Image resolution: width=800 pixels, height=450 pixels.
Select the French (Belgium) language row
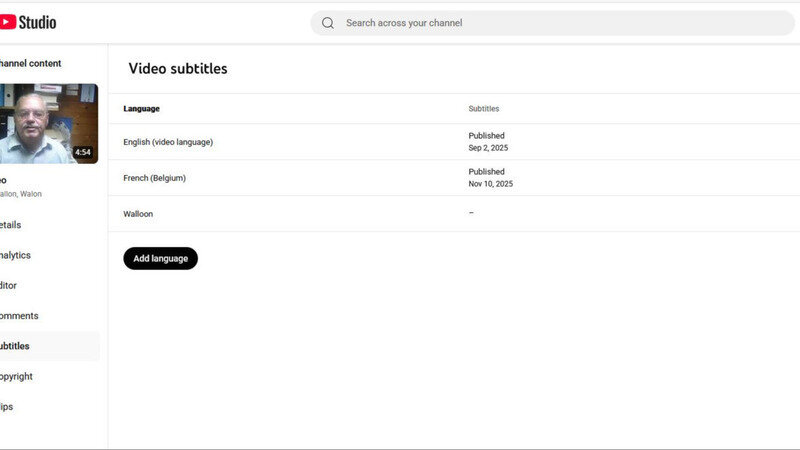click(155, 178)
